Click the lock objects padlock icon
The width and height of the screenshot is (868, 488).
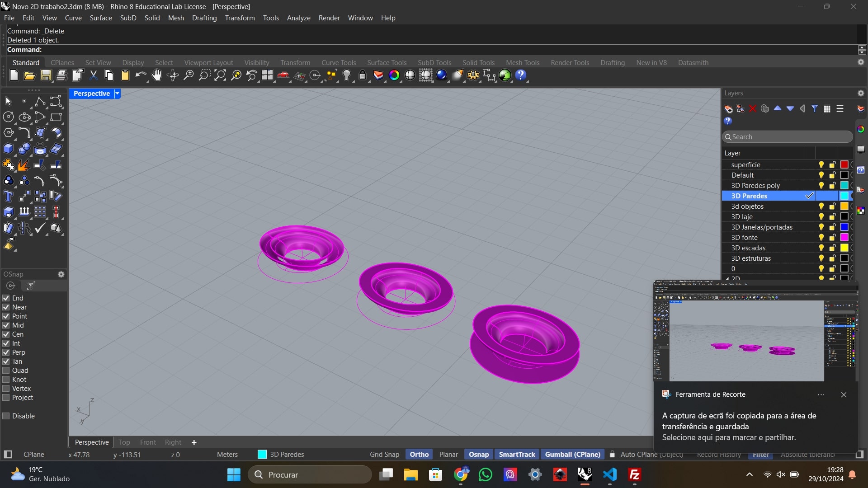(x=363, y=75)
